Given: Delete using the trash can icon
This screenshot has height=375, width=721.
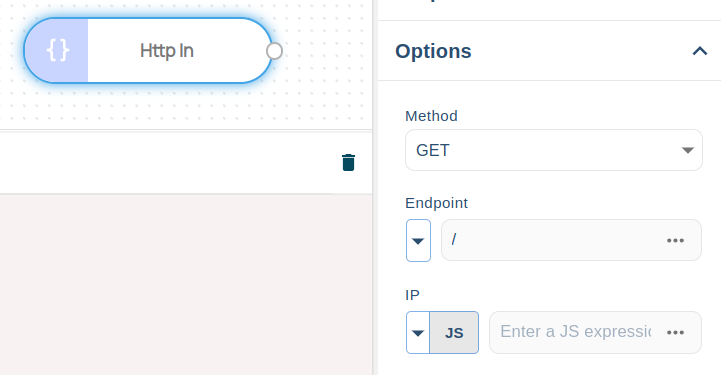Looking at the screenshot, I should click(349, 163).
